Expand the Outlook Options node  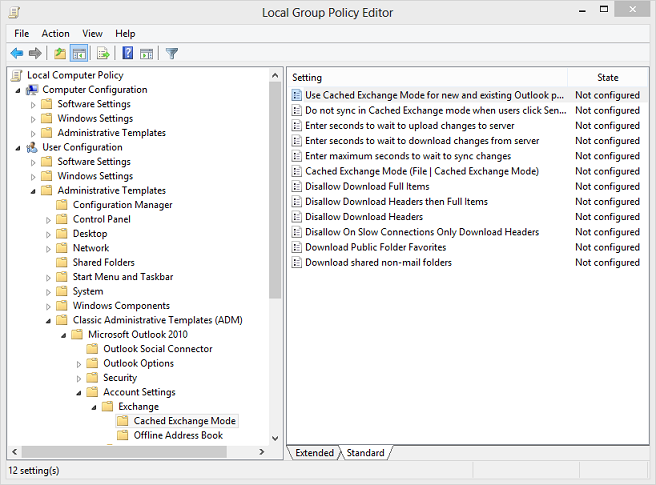pyautogui.click(x=79, y=364)
